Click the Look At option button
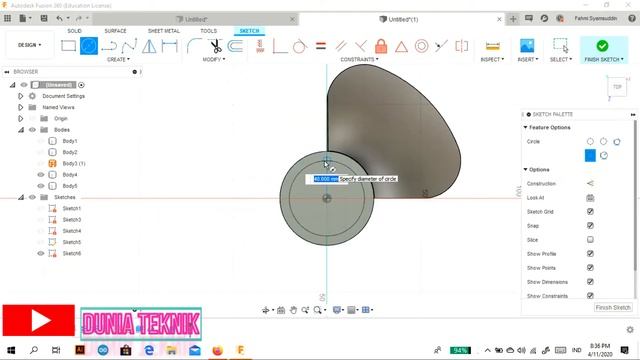 pos(590,198)
